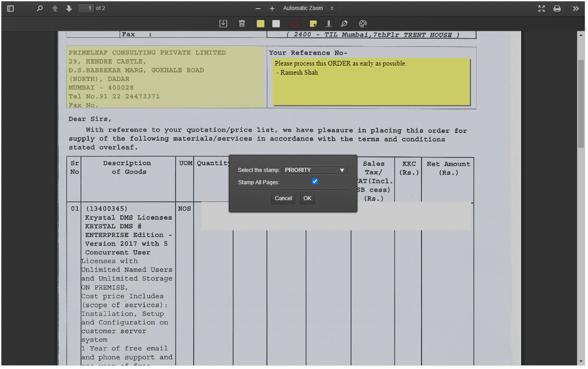588x369 pixels.
Task: Click 'Krystal DMS Licenses' text
Action: 129,217
